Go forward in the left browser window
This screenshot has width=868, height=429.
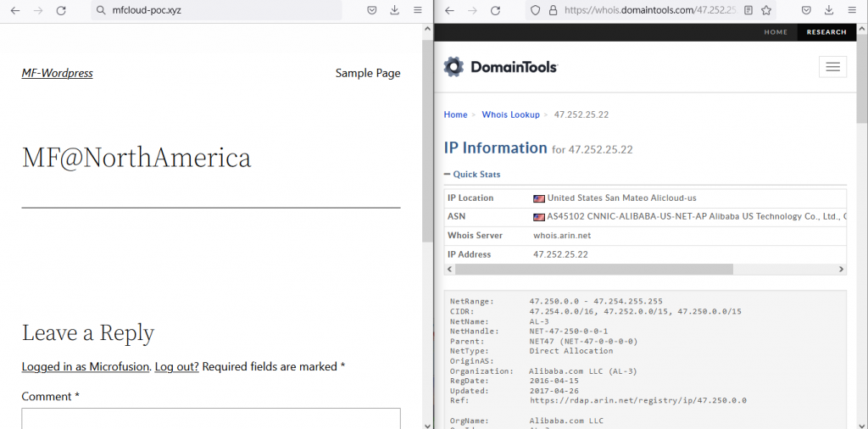tap(38, 10)
